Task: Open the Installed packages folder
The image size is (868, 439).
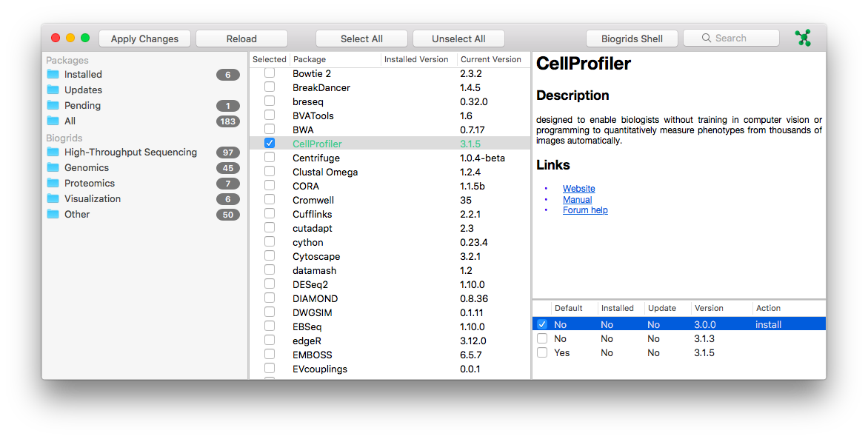Action: coord(82,74)
